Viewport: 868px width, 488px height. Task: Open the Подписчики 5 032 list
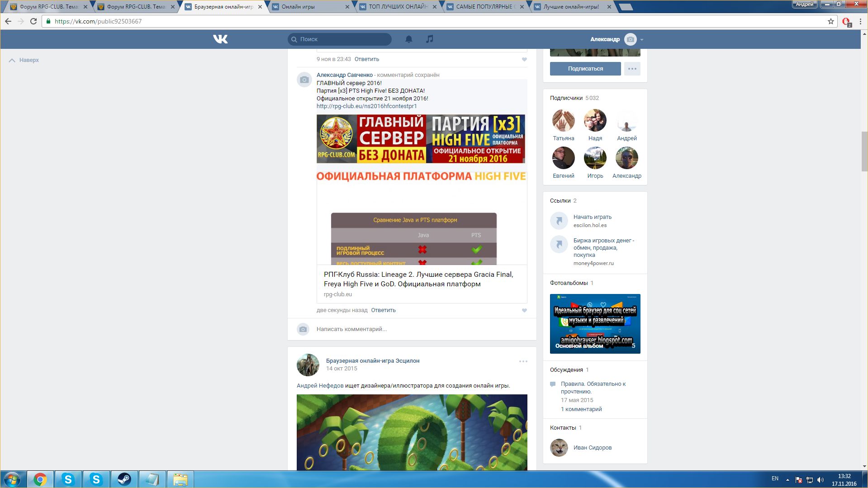(574, 98)
